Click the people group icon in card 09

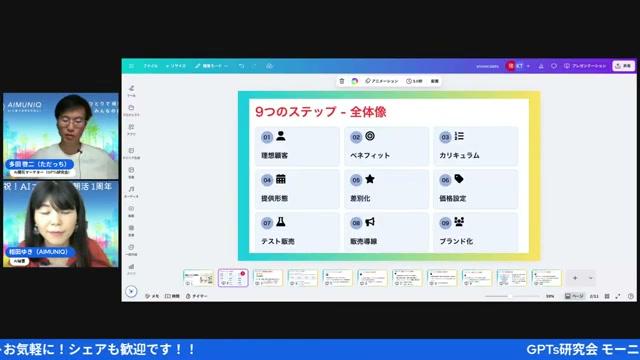coord(459,222)
